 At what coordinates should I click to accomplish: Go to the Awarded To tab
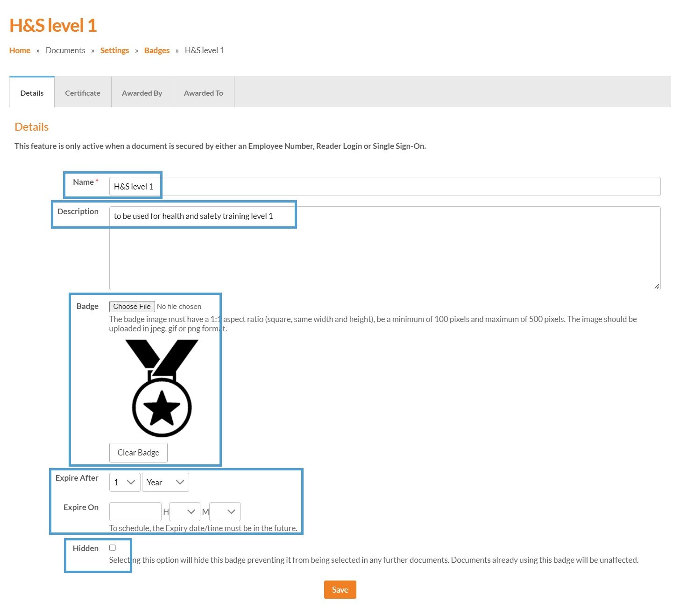(204, 93)
